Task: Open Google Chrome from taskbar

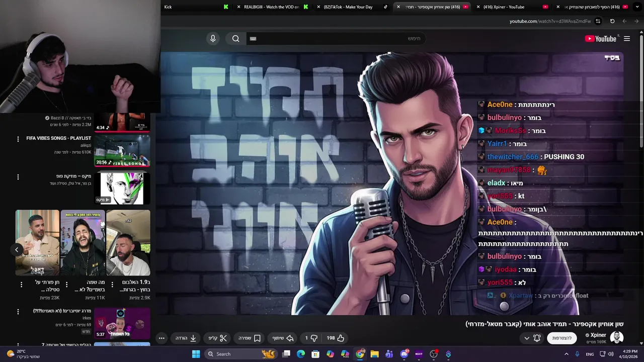Action: coord(360,354)
